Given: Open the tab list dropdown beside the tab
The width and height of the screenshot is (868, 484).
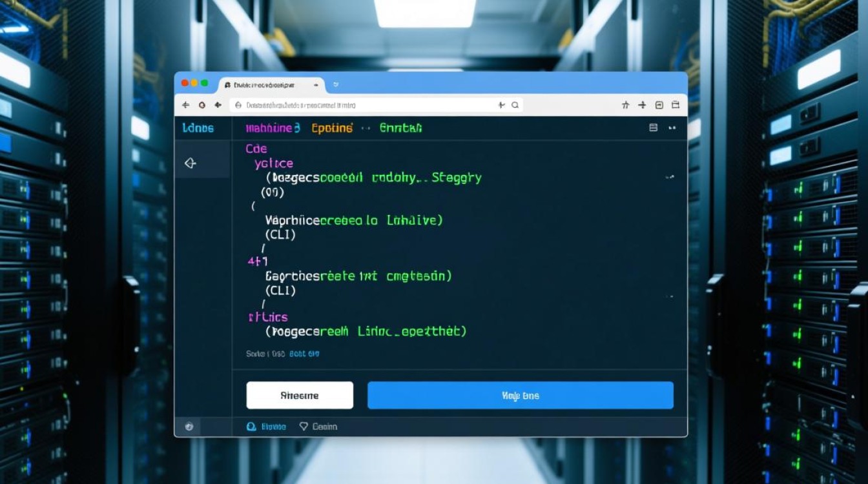Looking at the screenshot, I should point(336,85).
